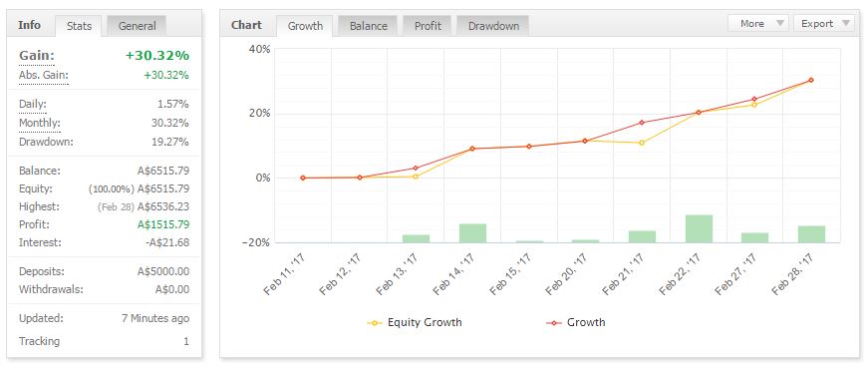Open the General info tab
This screenshot has height=367, width=868.
point(137,26)
